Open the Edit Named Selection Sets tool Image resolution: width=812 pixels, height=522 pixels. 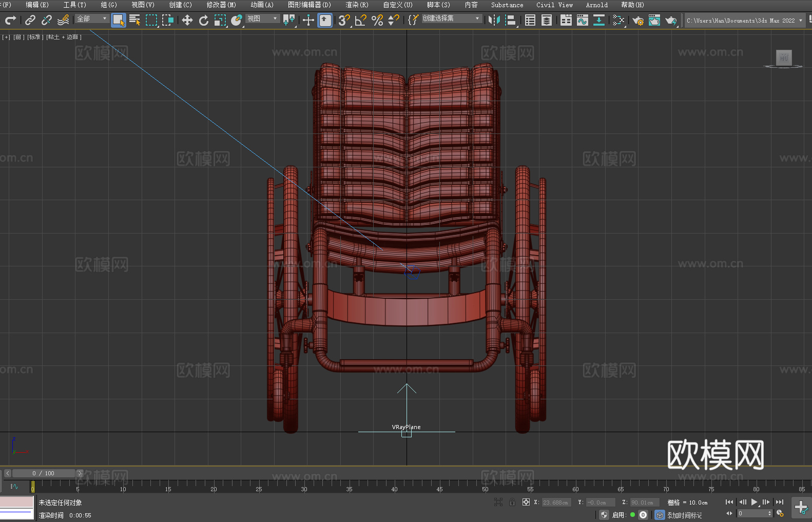[413, 21]
